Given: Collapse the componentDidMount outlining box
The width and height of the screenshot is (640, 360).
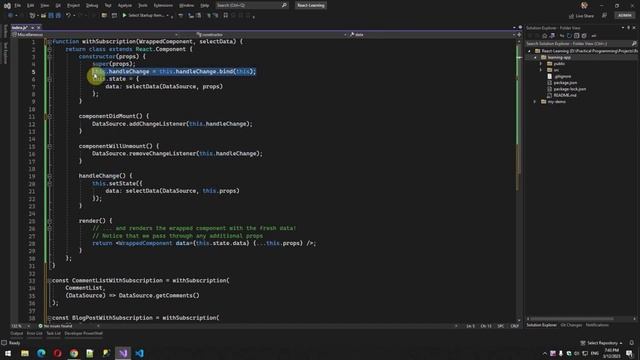Looking at the screenshot, I should [x=49, y=116].
